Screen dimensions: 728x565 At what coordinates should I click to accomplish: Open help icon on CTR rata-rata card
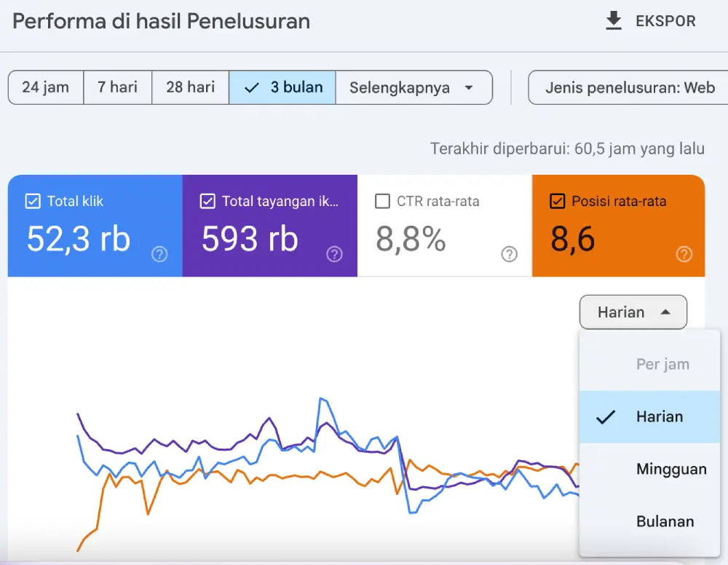(x=510, y=254)
